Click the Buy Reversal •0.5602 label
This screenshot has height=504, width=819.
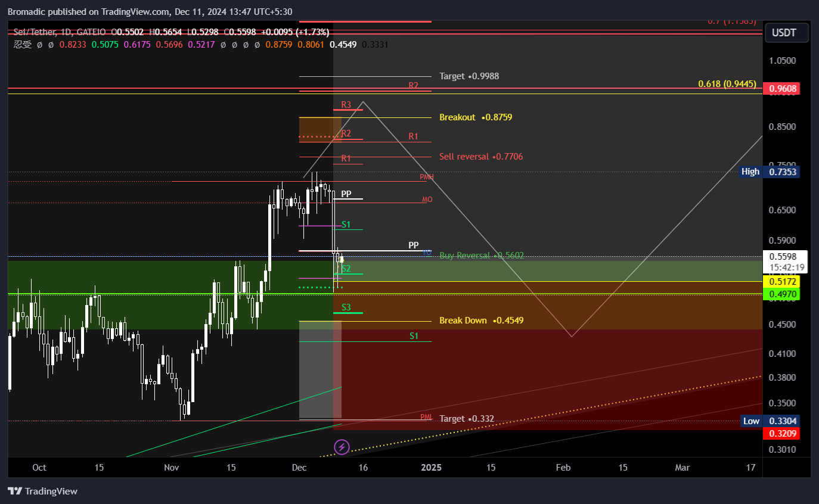482,256
